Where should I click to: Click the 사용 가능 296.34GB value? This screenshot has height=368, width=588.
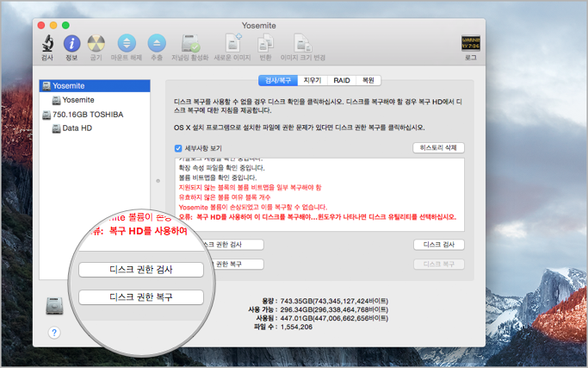pos(334,309)
